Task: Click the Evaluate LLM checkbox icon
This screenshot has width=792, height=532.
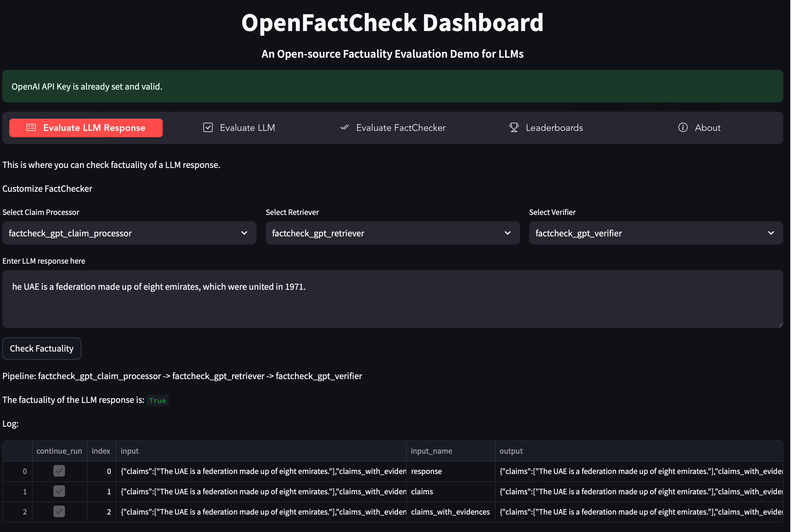Action: pyautogui.click(x=208, y=128)
